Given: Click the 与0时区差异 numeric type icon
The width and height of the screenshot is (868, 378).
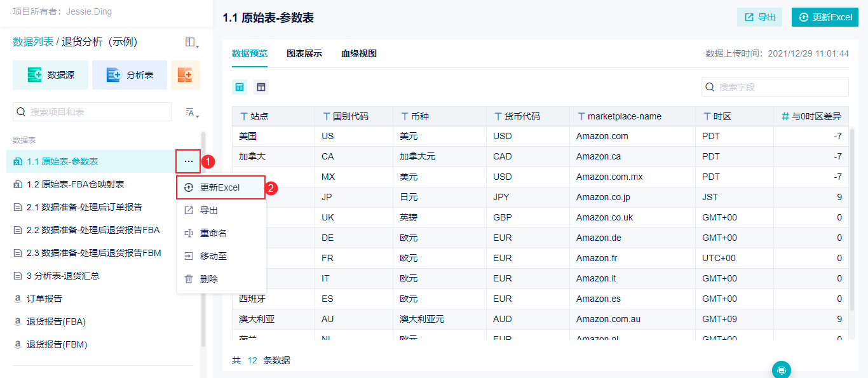Looking at the screenshot, I should point(785,116).
